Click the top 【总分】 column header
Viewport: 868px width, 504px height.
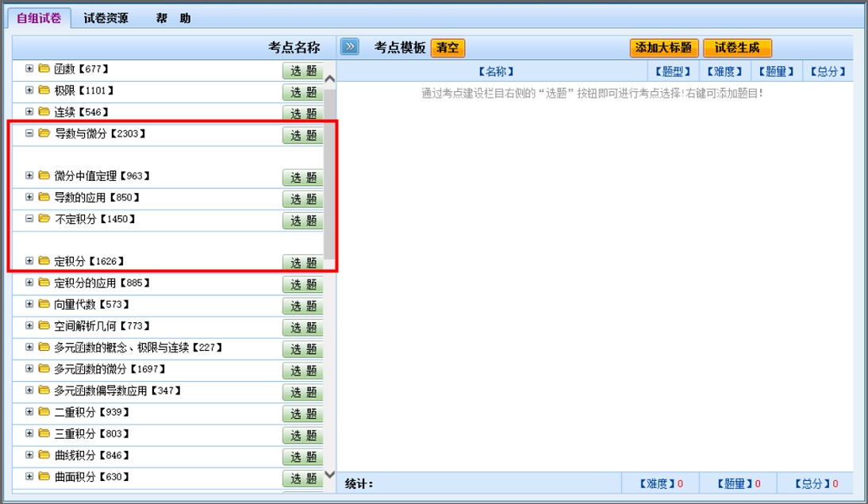(828, 71)
